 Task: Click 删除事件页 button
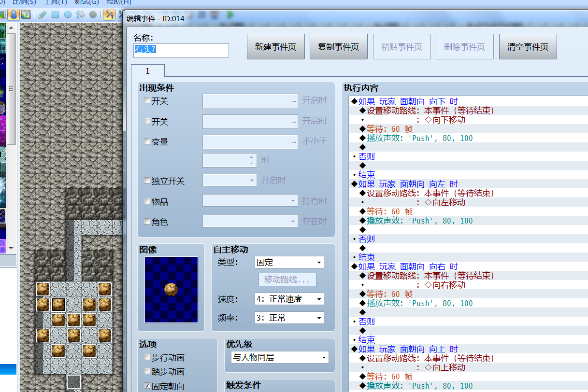464,47
